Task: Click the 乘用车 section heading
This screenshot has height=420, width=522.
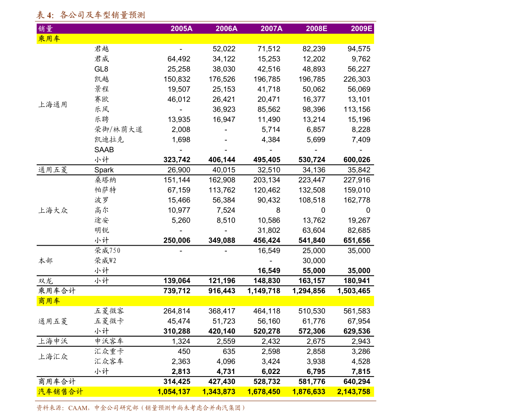Action: [x=49, y=39]
